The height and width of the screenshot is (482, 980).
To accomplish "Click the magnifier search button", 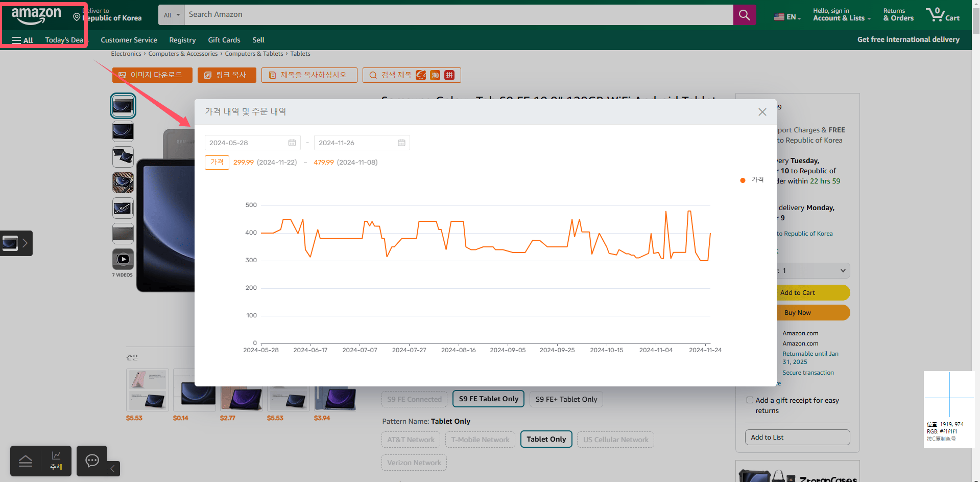I will (x=745, y=15).
